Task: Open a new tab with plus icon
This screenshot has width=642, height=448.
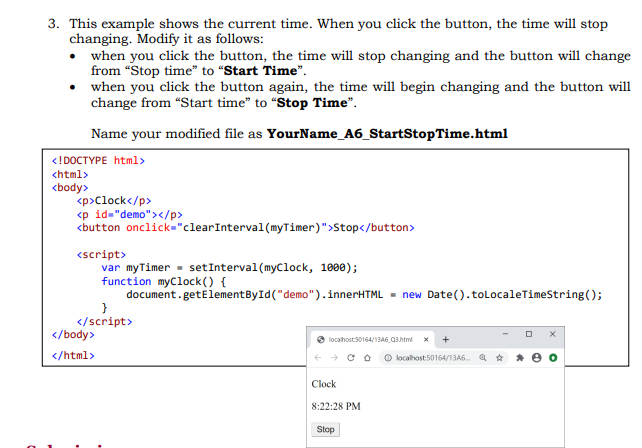Action: [x=446, y=339]
